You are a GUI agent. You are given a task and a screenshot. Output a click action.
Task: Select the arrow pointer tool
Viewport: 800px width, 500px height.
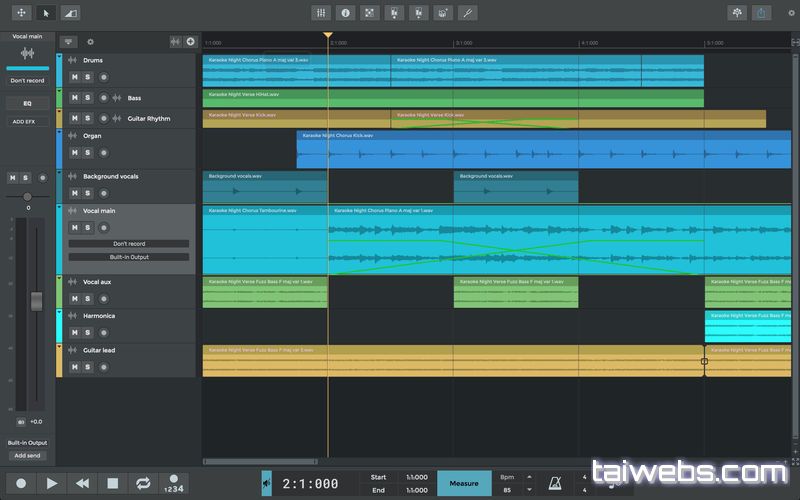click(x=46, y=13)
